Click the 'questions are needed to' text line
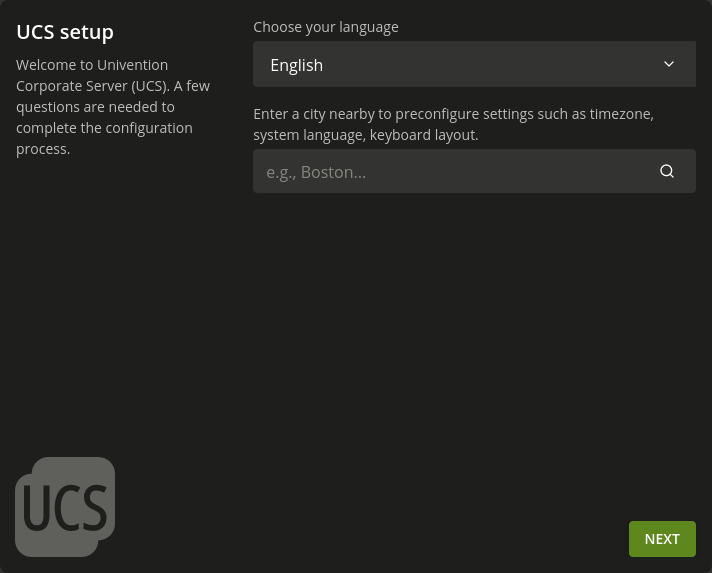 click(95, 107)
